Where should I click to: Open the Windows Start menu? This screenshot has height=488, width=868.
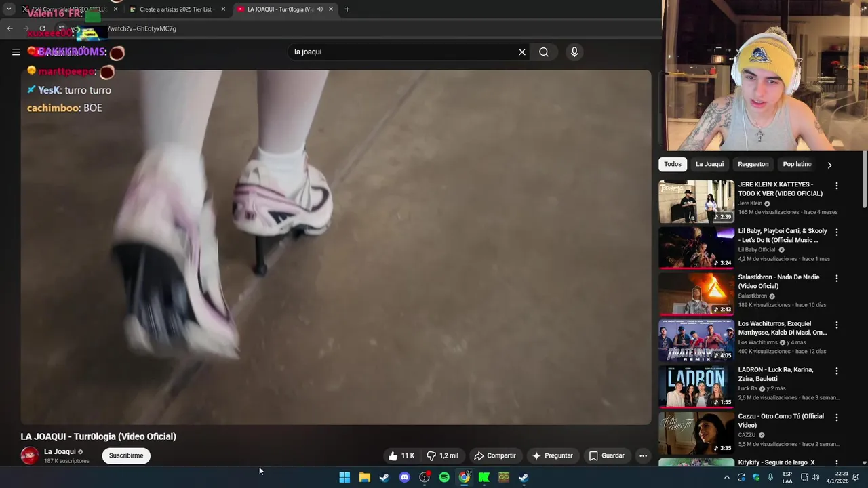point(344,477)
